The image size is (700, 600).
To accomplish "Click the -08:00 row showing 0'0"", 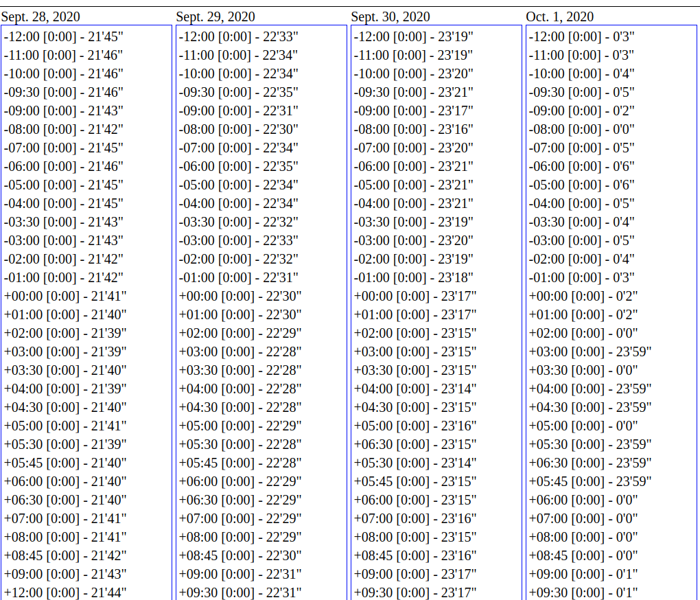I will click(x=582, y=129).
